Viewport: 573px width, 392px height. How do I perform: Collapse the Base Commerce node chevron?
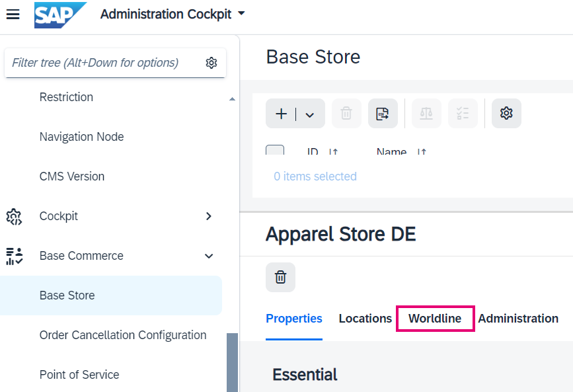click(209, 256)
